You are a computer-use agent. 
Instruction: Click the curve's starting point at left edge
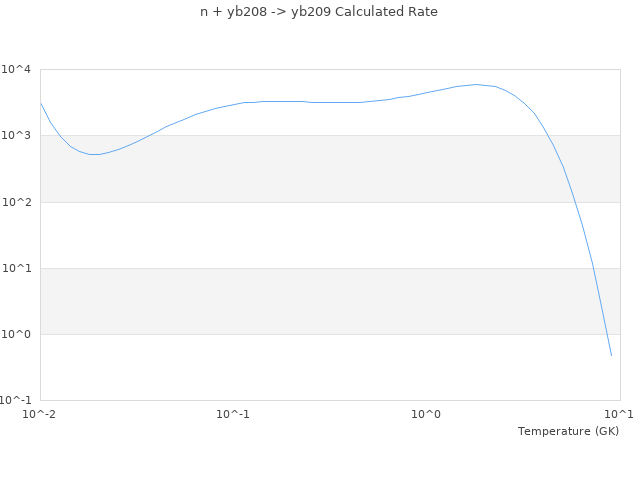41,103
